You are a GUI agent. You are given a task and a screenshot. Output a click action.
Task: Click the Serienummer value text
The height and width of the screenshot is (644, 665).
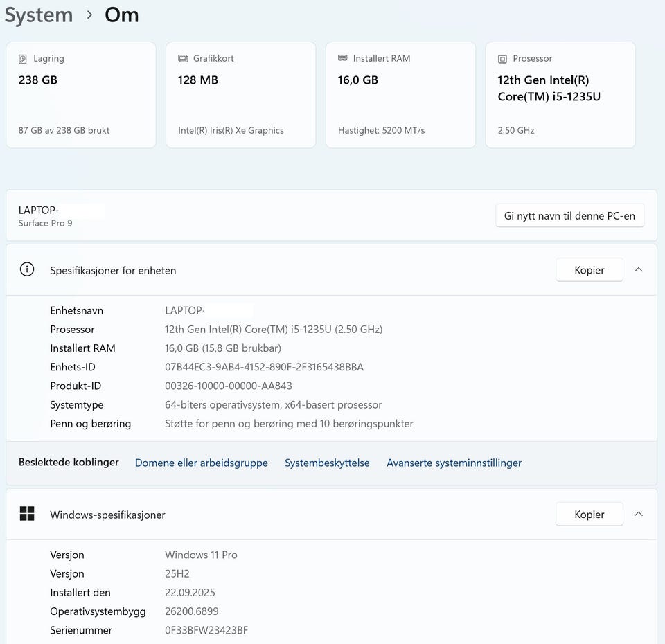(x=206, y=630)
